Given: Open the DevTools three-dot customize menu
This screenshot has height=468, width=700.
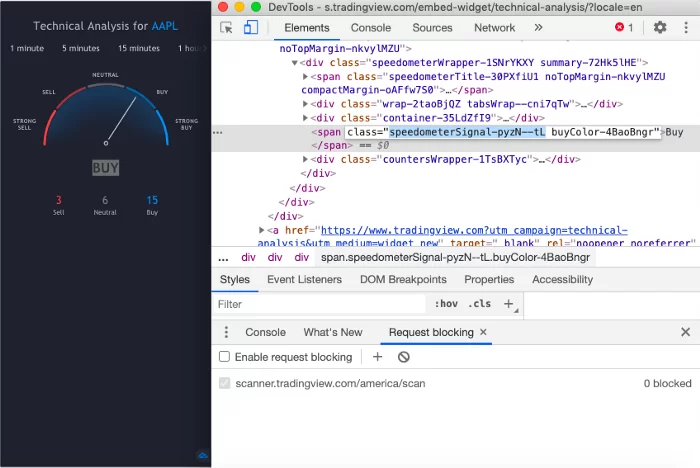Looking at the screenshot, I should coord(686,28).
